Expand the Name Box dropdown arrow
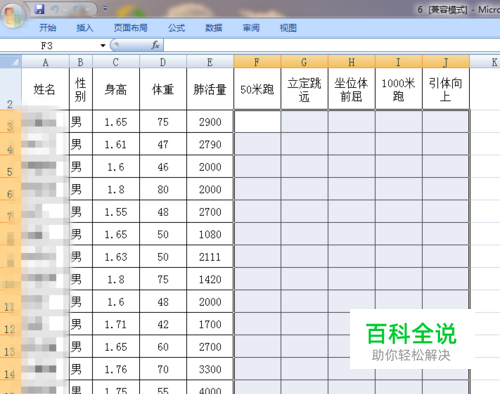Screen dimensions: 500x394 [x=103, y=45]
